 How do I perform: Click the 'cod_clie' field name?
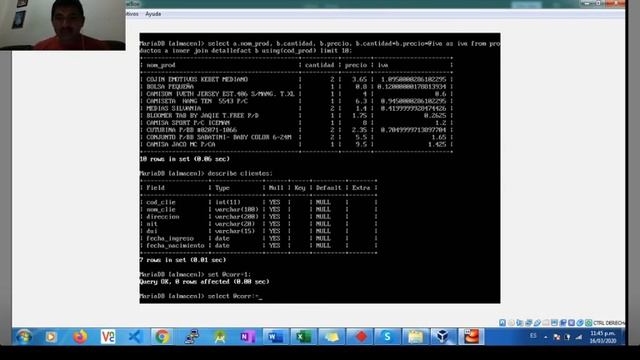(161, 202)
